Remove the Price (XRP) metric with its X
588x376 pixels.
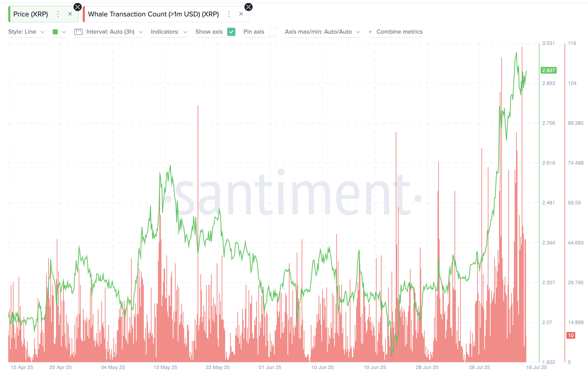[x=70, y=14]
